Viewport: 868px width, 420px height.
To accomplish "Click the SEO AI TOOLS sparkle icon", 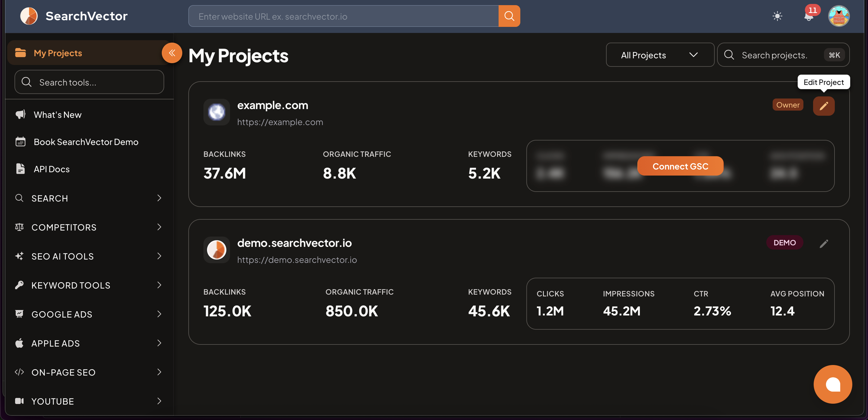I will pyautogui.click(x=19, y=256).
